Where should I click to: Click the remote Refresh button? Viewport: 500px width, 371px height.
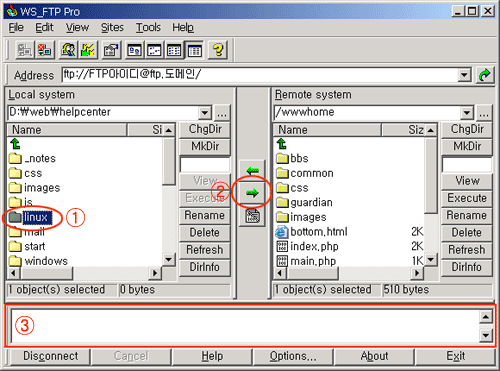click(x=466, y=250)
